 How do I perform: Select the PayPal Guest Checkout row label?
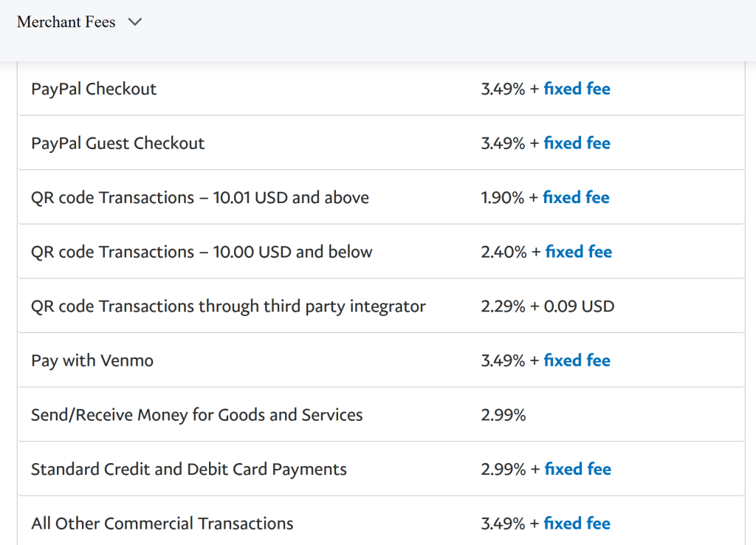pyautogui.click(x=117, y=143)
